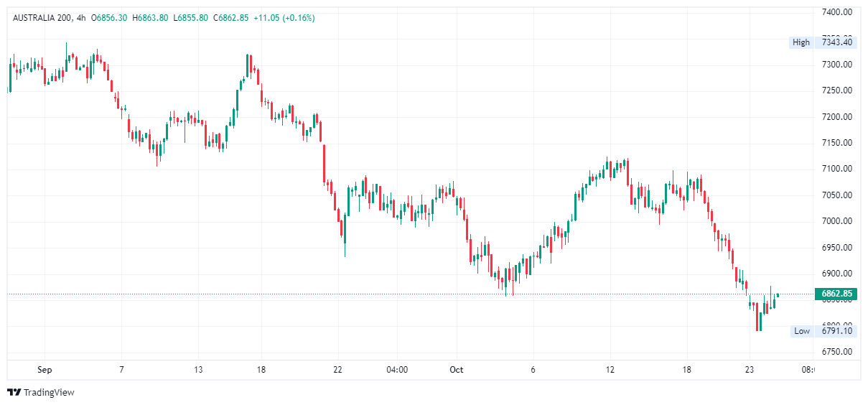The width and height of the screenshot is (868, 405).
Task: Click the Sep label on time axis
Action: click(x=45, y=370)
